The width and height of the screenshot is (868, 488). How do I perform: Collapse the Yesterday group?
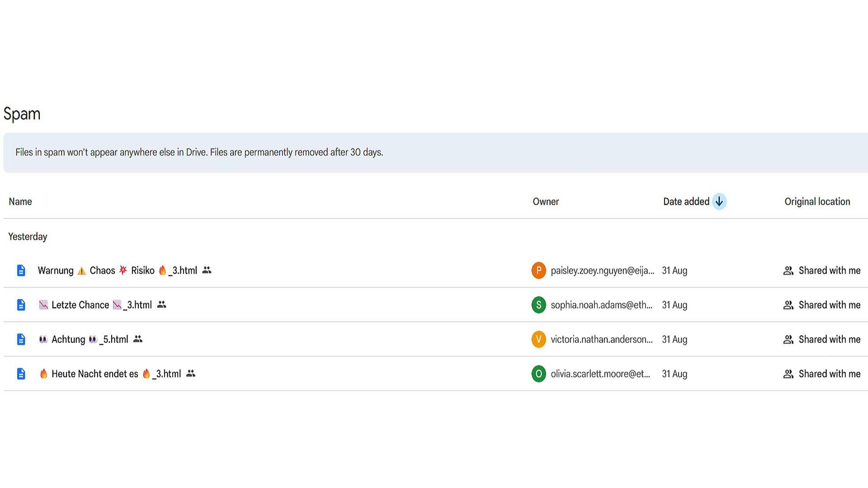28,236
